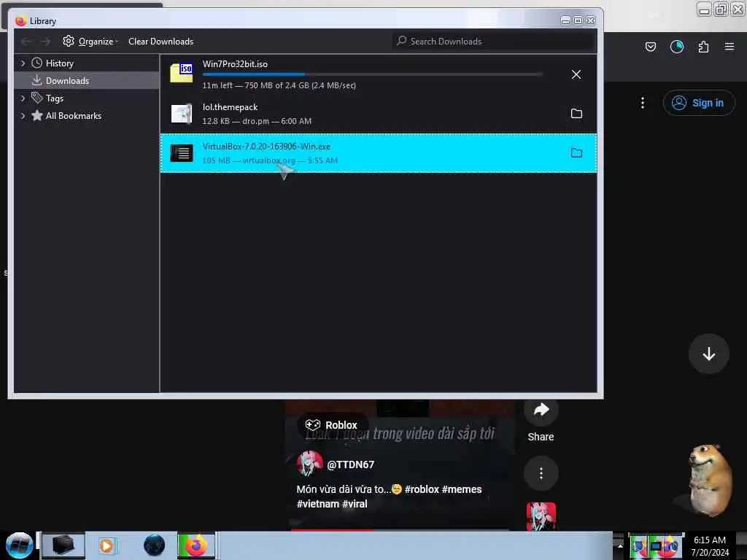Open the globe taskbar application

(x=154, y=545)
